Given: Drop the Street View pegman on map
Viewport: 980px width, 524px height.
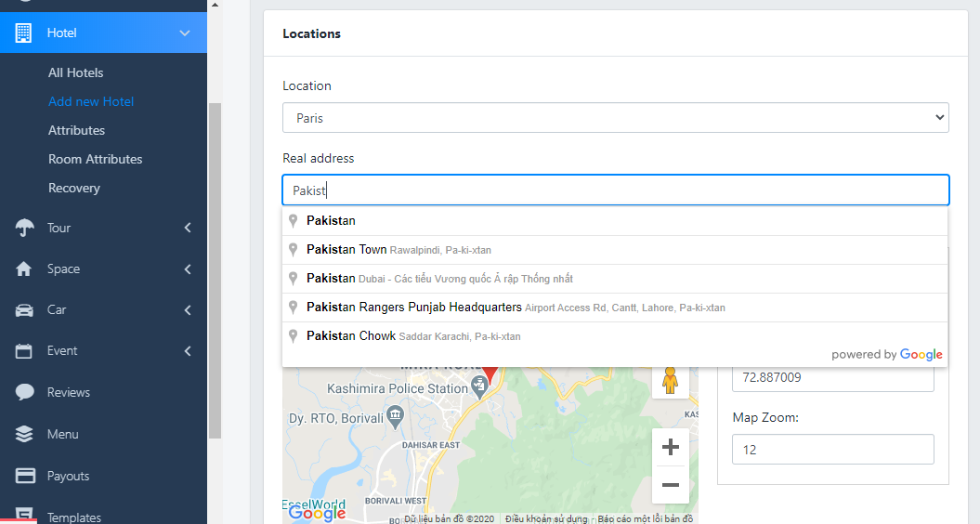Looking at the screenshot, I should [670, 380].
